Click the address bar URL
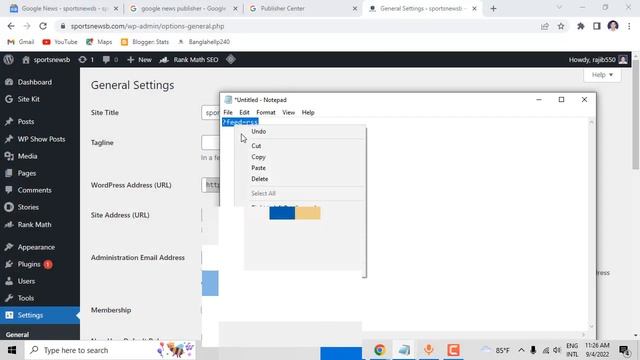Viewport: 640px width, 360px height. [147, 26]
